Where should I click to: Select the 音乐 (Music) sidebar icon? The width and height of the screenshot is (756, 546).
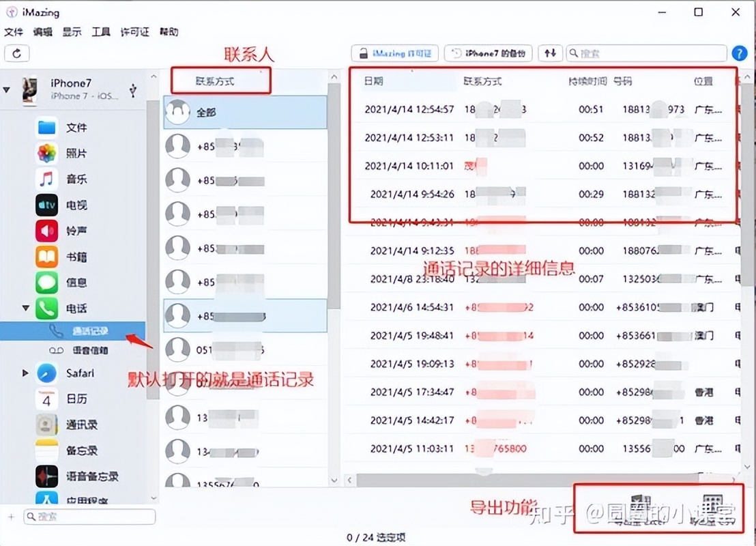coord(46,179)
